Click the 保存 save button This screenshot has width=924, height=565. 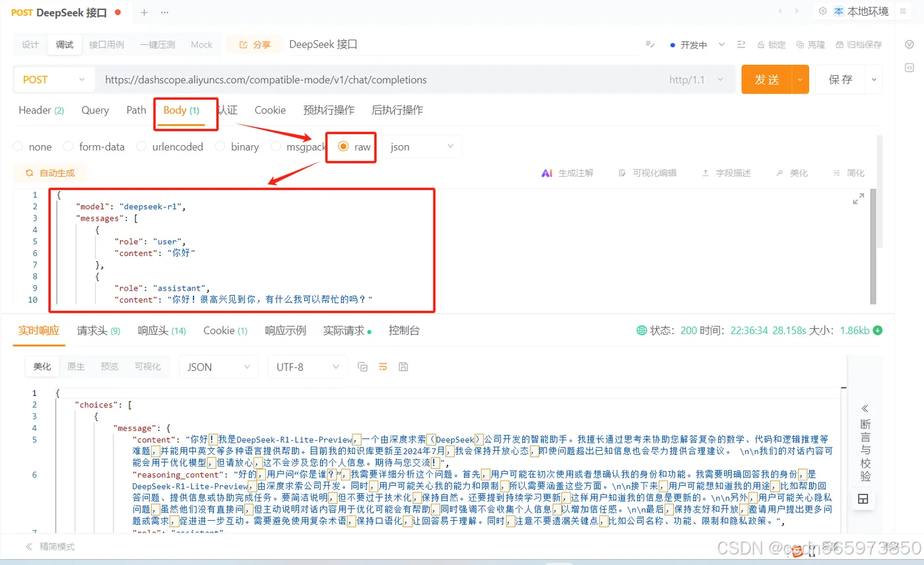[841, 80]
